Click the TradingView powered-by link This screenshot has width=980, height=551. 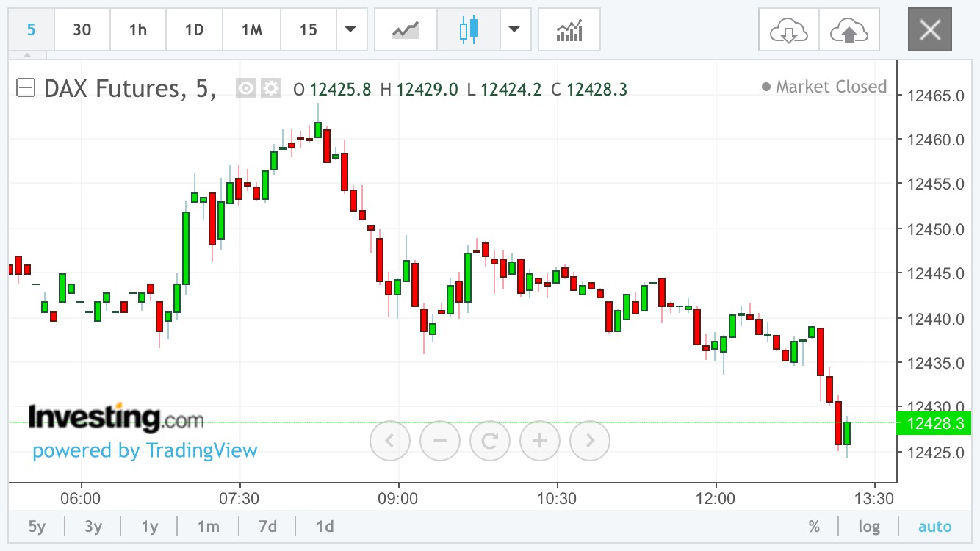pos(145,450)
